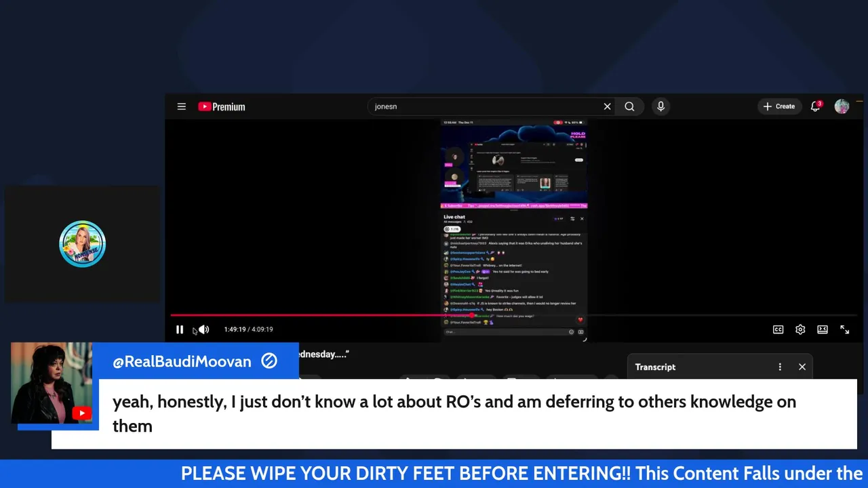Click the progress bar scrubber handle
The height and width of the screenshot is (488, 868).
pos(473,315)
